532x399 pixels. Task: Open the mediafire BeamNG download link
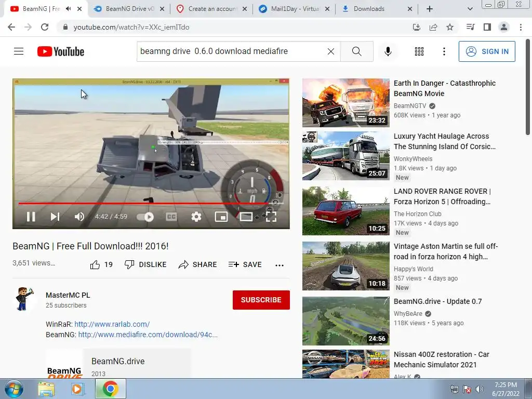click(148, 335)
